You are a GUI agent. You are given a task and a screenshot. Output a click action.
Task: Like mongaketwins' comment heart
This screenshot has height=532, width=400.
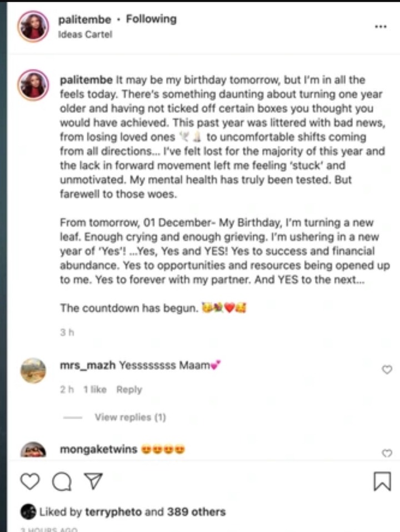[x=387, y=453]
